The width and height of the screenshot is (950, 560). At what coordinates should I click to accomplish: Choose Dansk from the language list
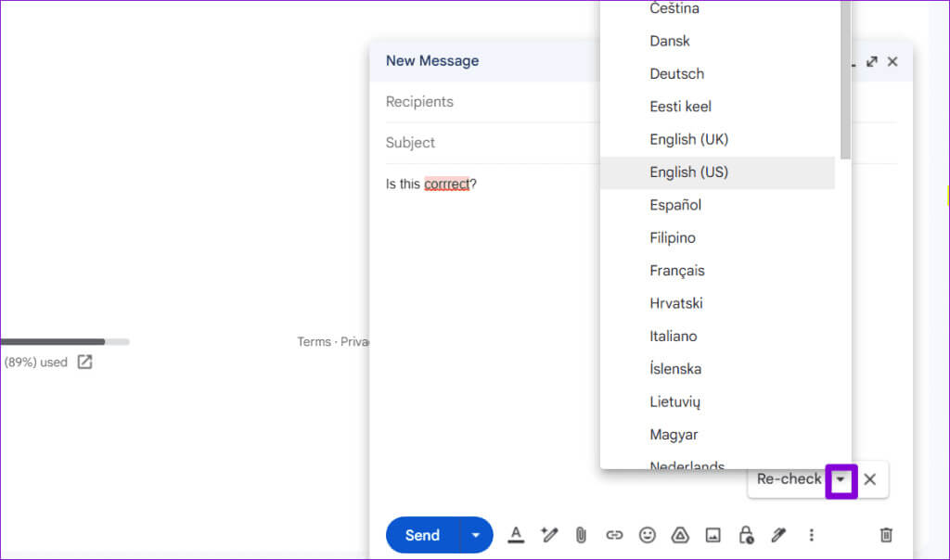coord(717,41)
